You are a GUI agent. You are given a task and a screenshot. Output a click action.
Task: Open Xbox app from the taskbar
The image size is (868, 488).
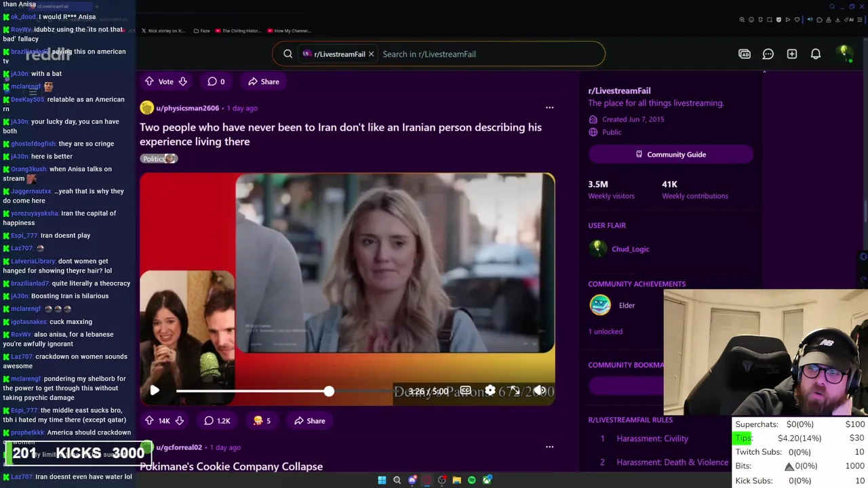click(x=487, y=480)
